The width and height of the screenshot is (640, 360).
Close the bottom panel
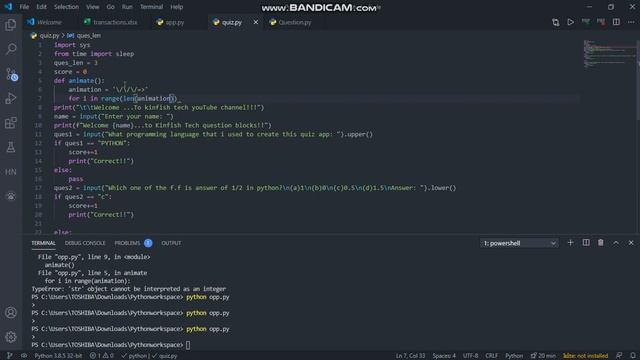pos(631,243)
